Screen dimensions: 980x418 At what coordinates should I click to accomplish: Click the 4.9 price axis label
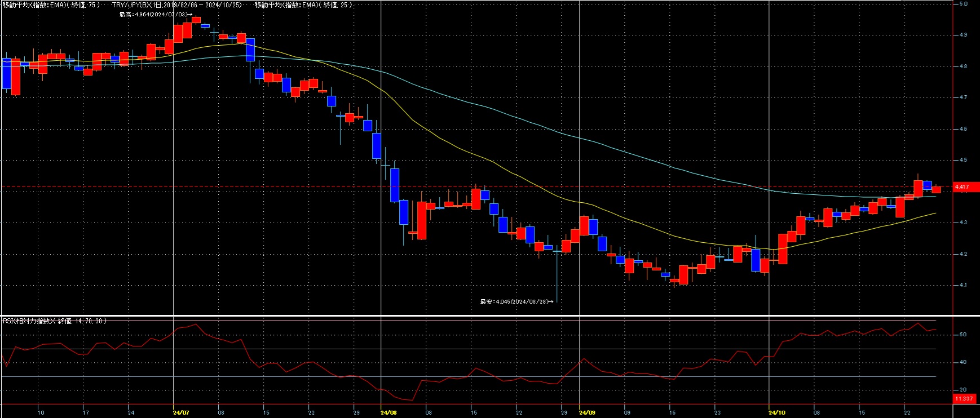coord(963,35)
